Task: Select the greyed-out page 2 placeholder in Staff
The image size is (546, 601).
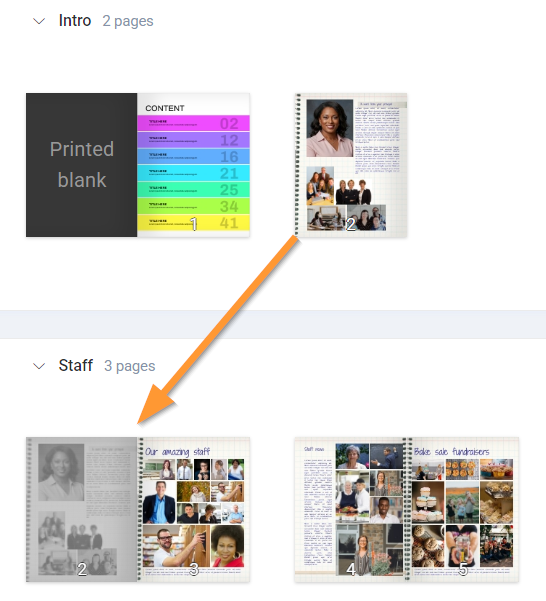Action: pyautogui.click(x=82, y=509)
